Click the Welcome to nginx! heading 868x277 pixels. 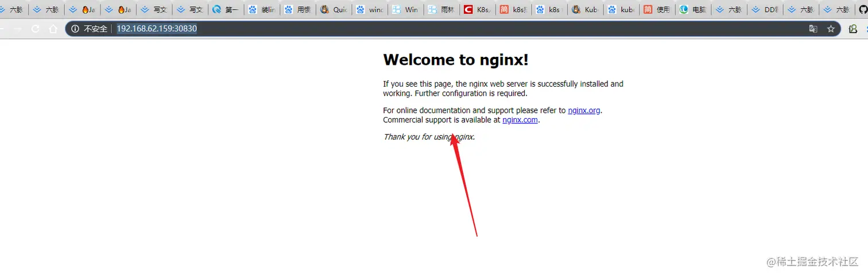456,60
